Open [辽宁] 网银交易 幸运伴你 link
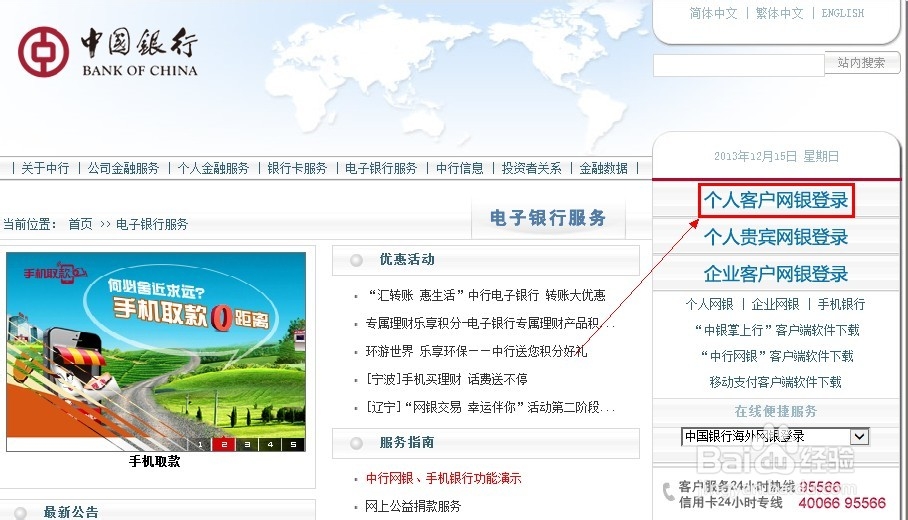The width and height of the screenshot is (908, 520). [490, 408]
